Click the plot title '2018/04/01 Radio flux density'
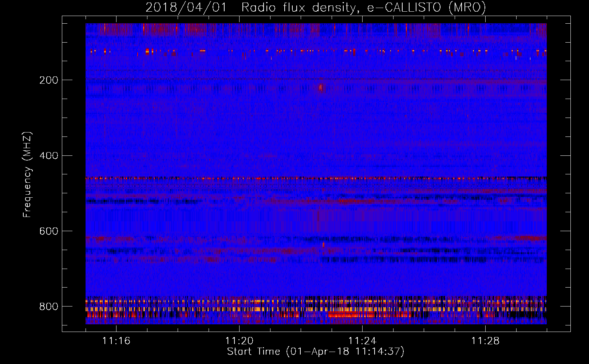Image resolution: width=589 pixels, height=364 pixels. pyautogui.click(x=316, y=7)
